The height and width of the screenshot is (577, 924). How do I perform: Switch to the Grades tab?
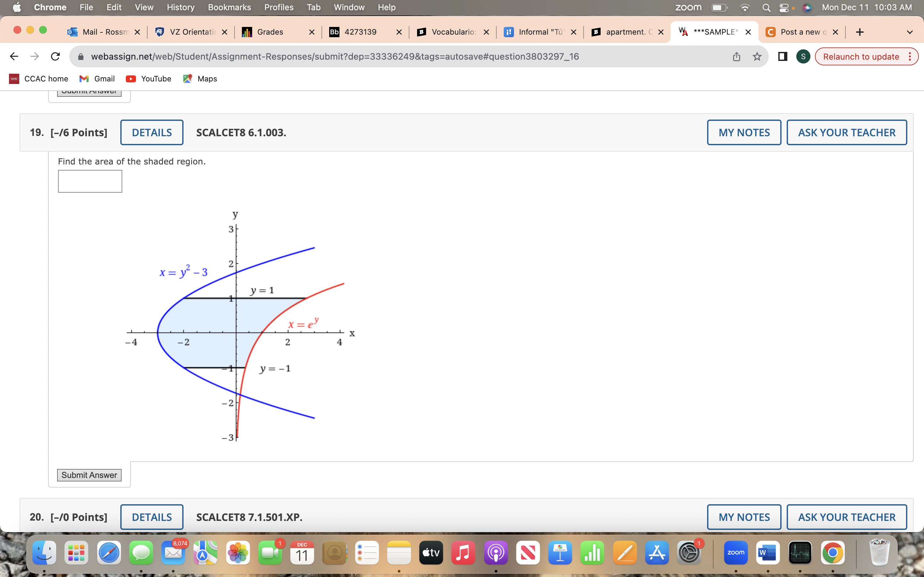270,32
